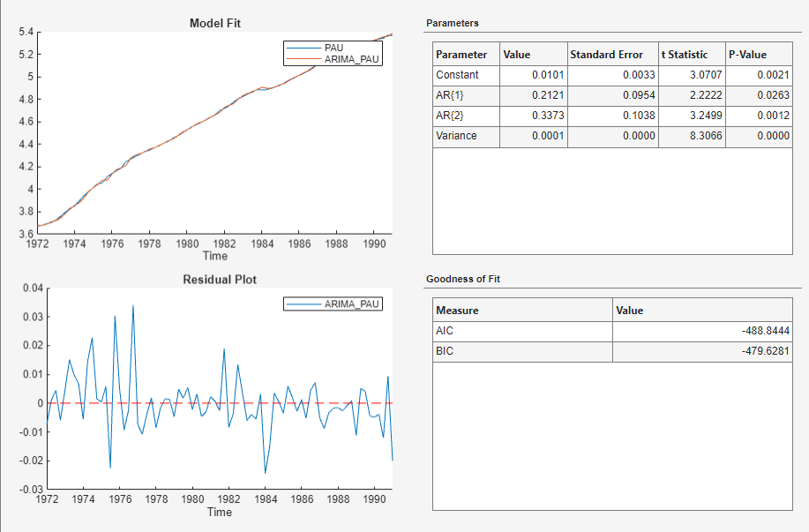The width and height of the screenshot is (809, 532).
Task: Select the AR{2} value cell 0.3373
Action: (533, 116)
